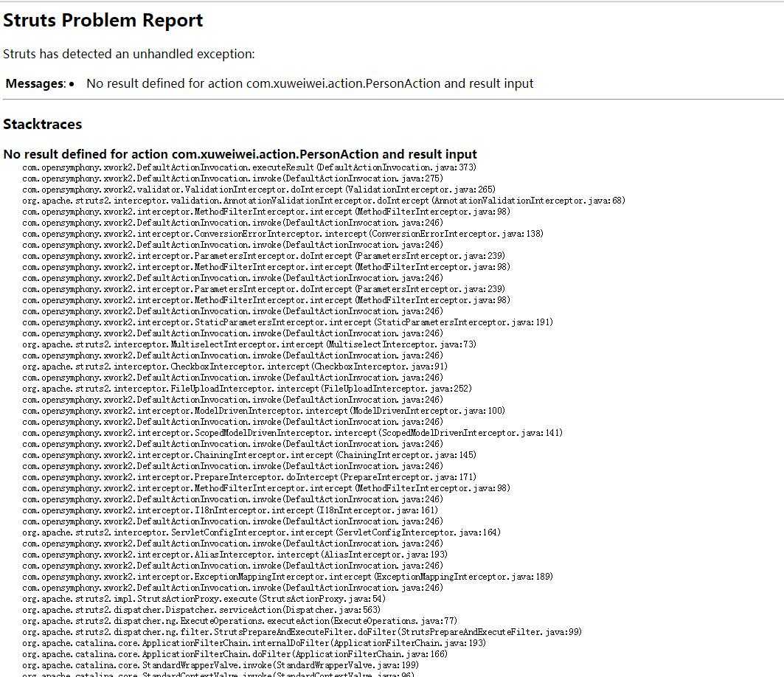784x677 pixels.
Task: Click the "Stacktraces" section heading
Action: tap(43, 125)
